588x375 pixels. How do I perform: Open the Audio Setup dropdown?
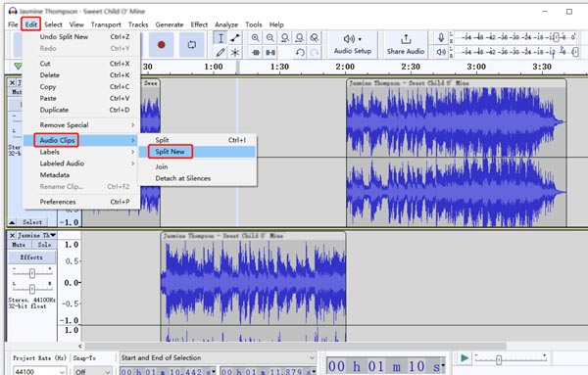(x=353, y=45)
